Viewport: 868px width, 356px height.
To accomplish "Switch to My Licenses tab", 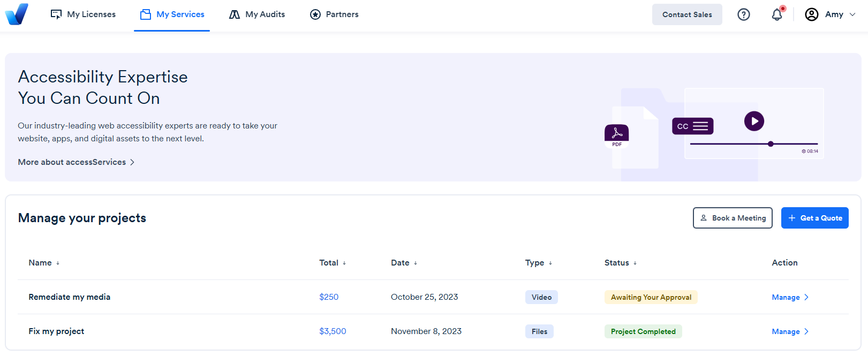I will [x=83, y=14].
